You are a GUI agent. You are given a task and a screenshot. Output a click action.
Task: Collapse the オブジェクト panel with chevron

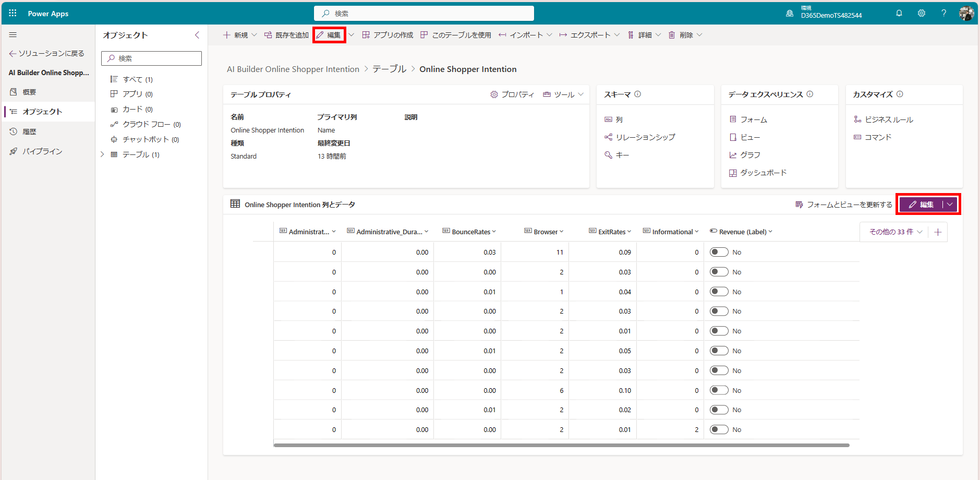pyautogui.click(x=197, y=35)
